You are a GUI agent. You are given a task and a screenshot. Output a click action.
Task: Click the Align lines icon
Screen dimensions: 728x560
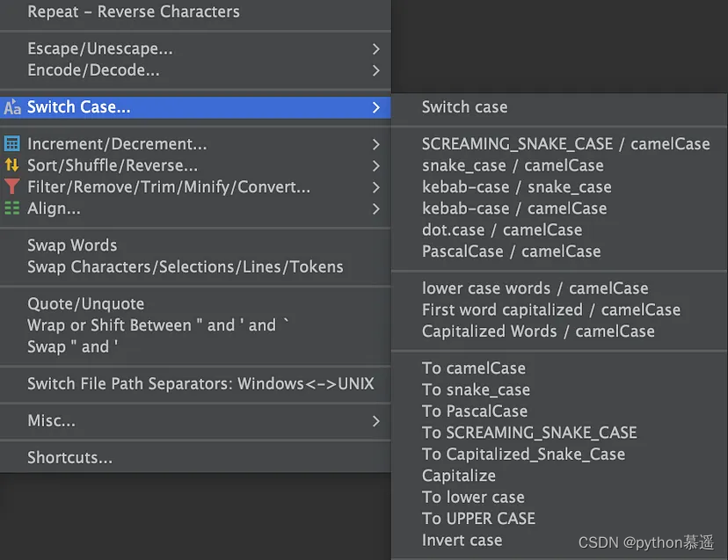coord(12,208)
